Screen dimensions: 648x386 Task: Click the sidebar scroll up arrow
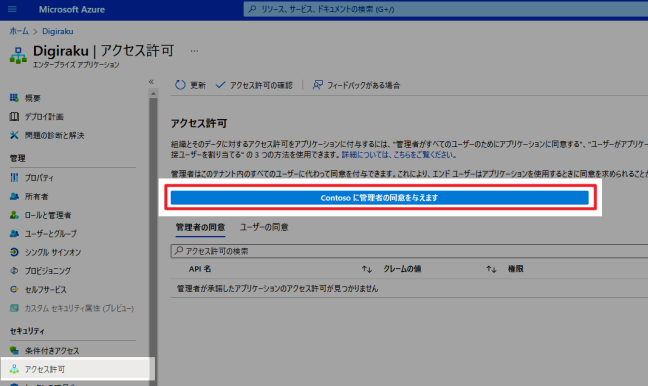coord(153,94)
